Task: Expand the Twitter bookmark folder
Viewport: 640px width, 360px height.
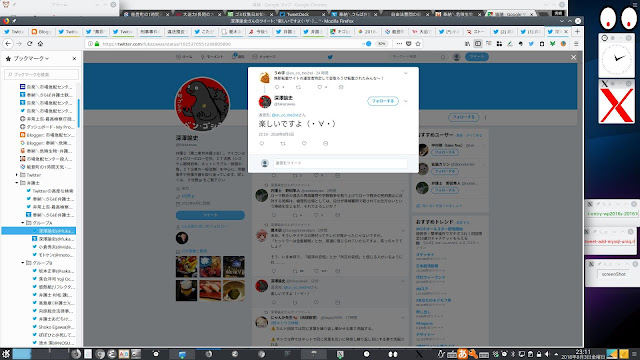Action: tap(17, 175)
